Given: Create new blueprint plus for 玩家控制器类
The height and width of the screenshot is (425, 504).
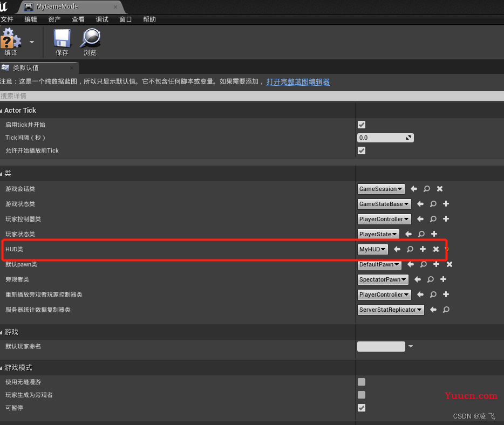Looking at the screenshot, I should (446, 219).
